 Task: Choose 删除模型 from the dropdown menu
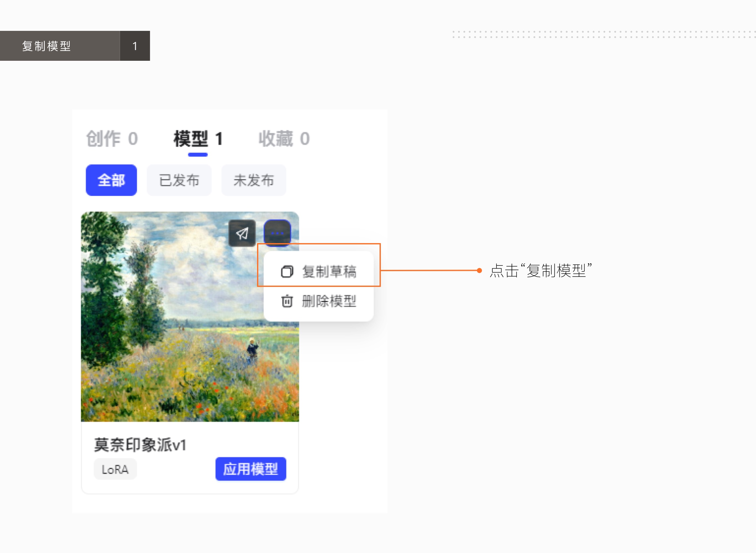[329, 301]
